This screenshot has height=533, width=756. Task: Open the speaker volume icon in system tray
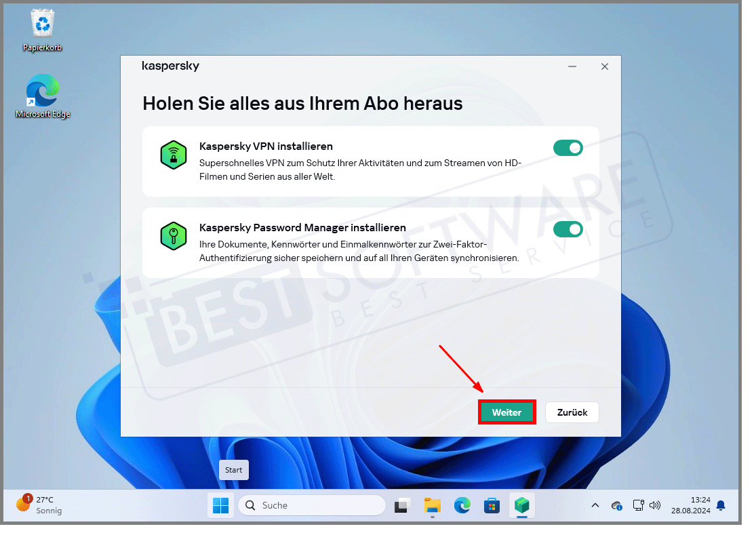tap(654, 505)
